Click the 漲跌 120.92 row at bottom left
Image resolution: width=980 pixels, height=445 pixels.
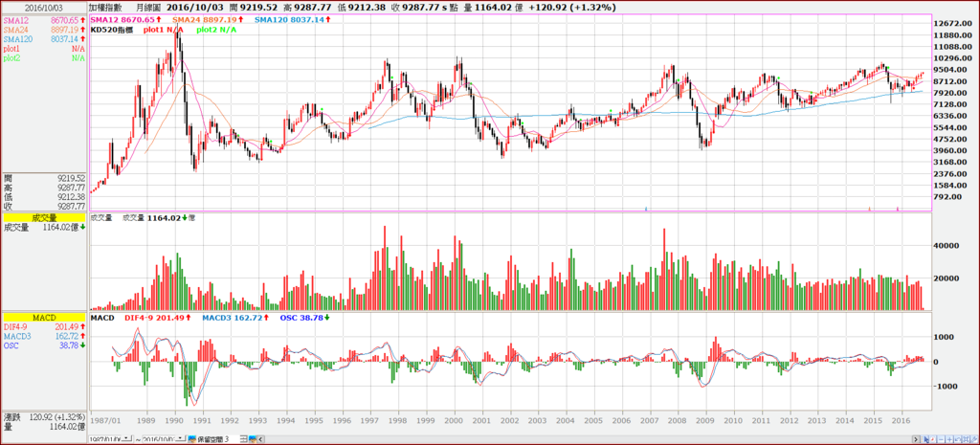click(44, 416)
